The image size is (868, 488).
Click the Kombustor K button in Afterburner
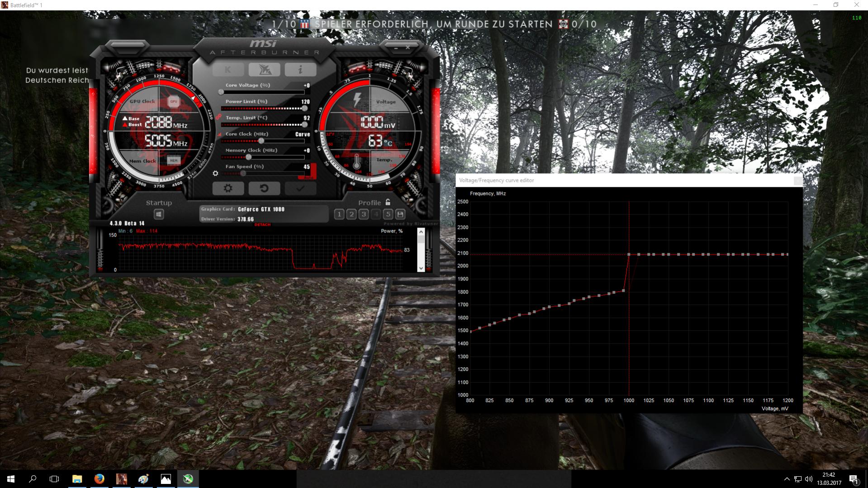point(228,70)
